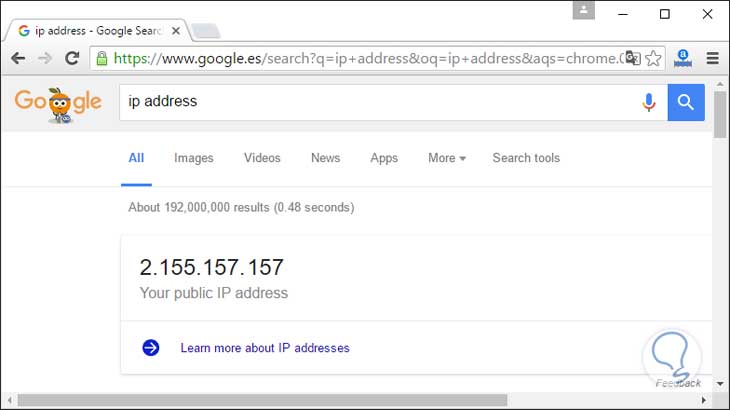This screenshot has height=410, width=730.
Task: Click the blue magnifier search button
Action: [686, 102]
